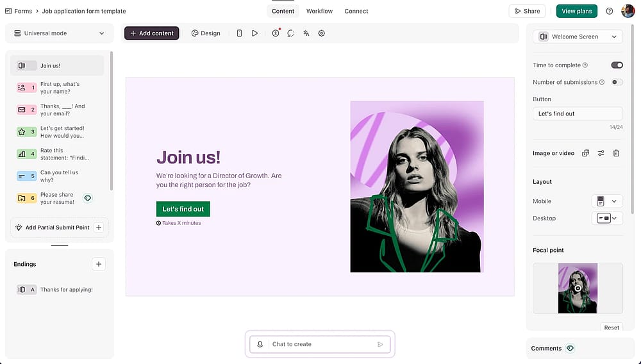Click the play preview icon

tap(254, 33)
